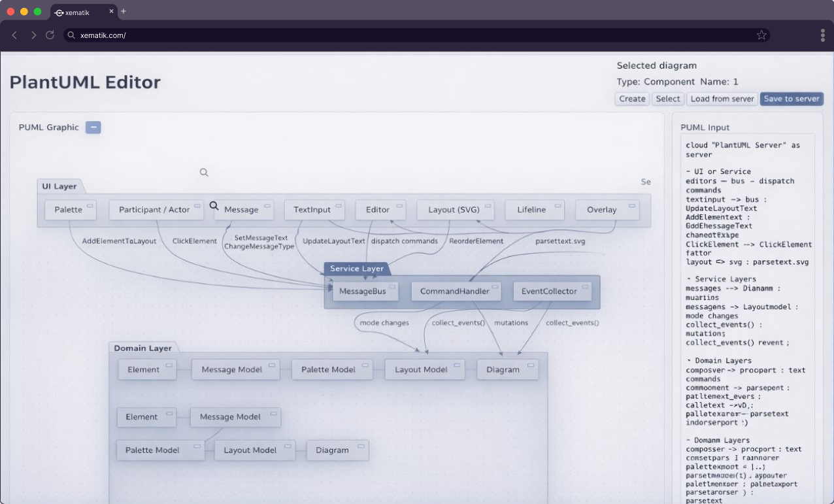Screen dimensions: 834x504
Task: Click the bookmark star in the address bar
Action: coord(761,35)
